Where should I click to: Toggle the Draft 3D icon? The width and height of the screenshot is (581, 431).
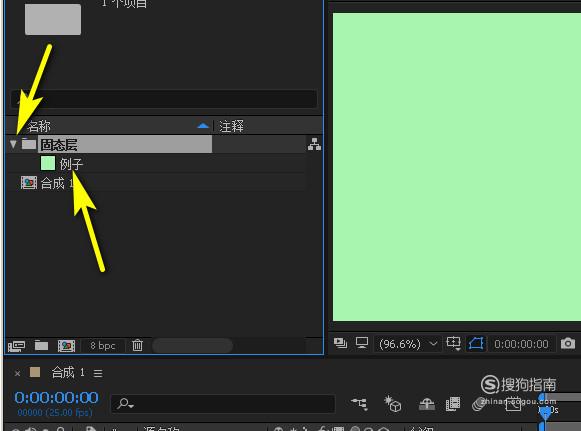tap(393, 404)
